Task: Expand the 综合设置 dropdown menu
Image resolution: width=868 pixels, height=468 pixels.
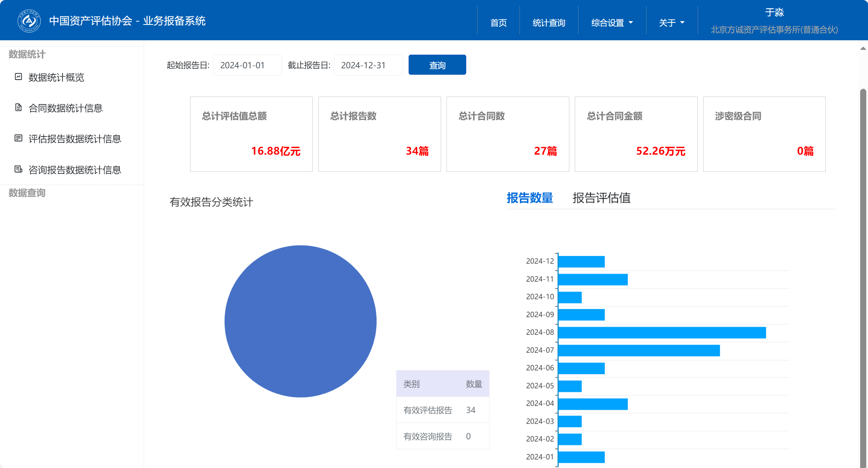Action: click(x=612, y=23)
